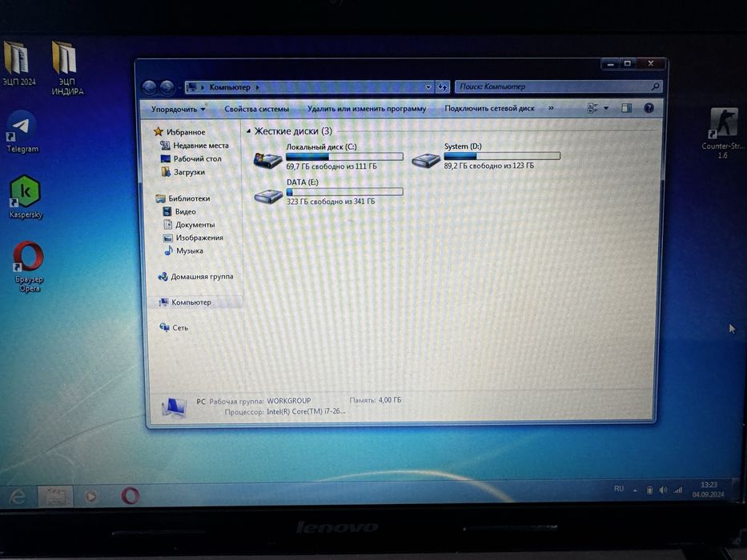Expand the toolbar overflow chevron

point(551,108)
